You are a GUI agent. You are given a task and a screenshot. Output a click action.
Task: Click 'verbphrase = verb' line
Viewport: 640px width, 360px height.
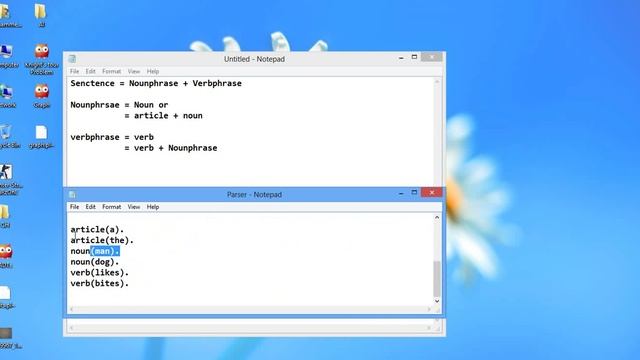[112, 138]
